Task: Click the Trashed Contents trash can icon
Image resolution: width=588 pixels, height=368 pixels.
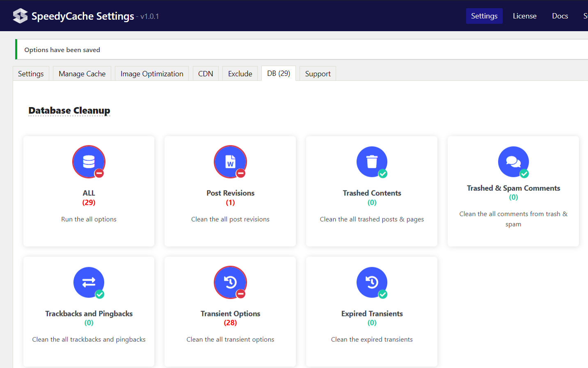Action: point(372,162)
